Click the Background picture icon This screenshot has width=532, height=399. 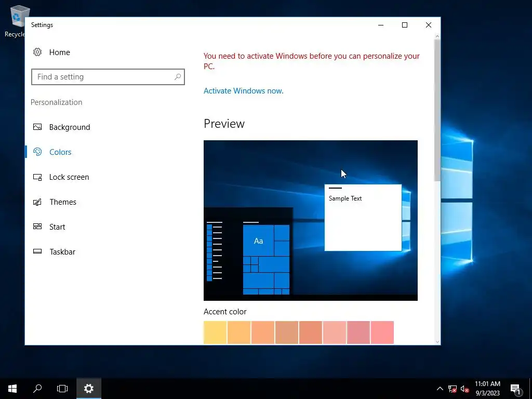[37, 127]
